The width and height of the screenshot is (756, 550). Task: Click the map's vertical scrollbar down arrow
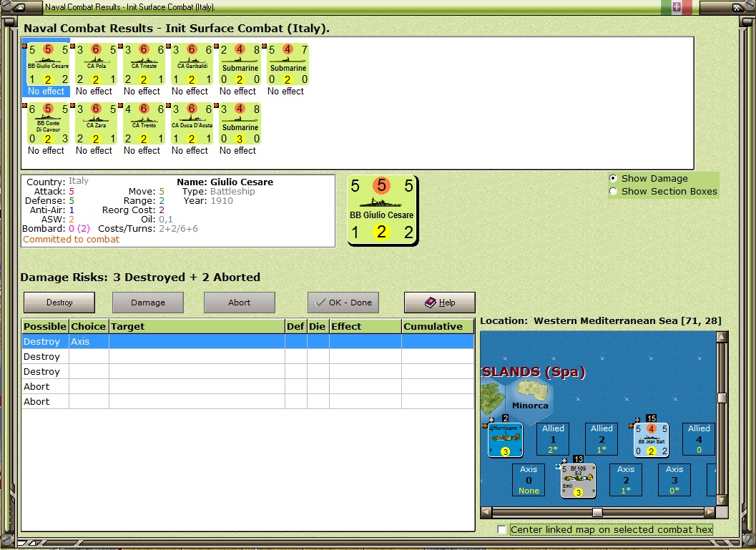[x=722, y=500]
